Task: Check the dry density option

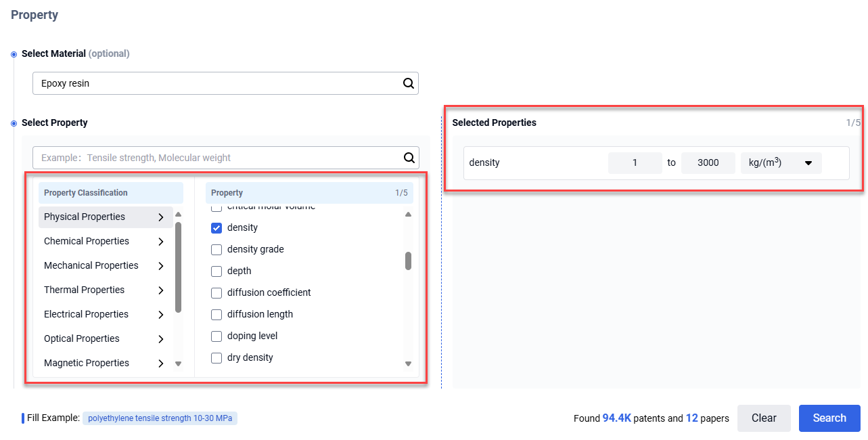Action: [x=216, y=357]
